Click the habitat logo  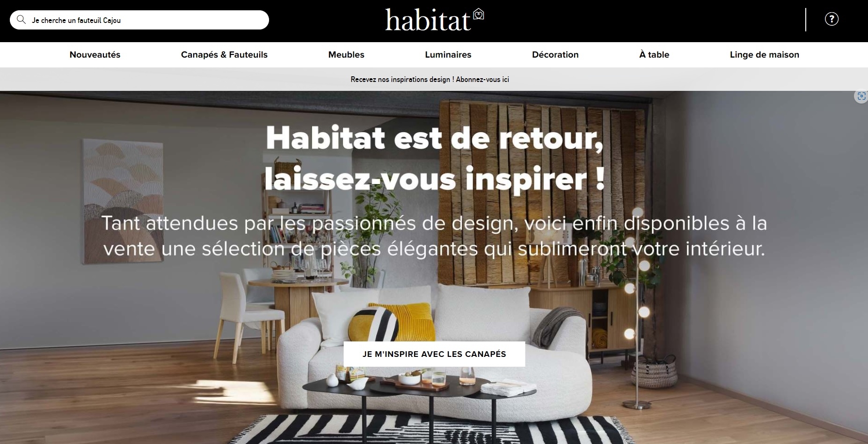click(x=434, y=20)
